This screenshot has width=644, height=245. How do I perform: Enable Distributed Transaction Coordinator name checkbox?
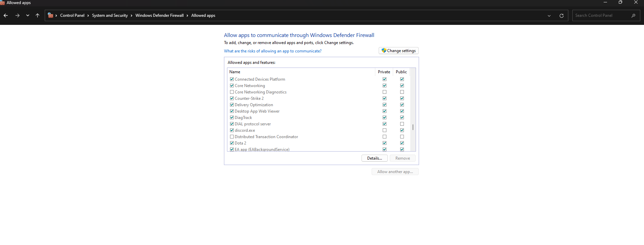coord(232,137)
